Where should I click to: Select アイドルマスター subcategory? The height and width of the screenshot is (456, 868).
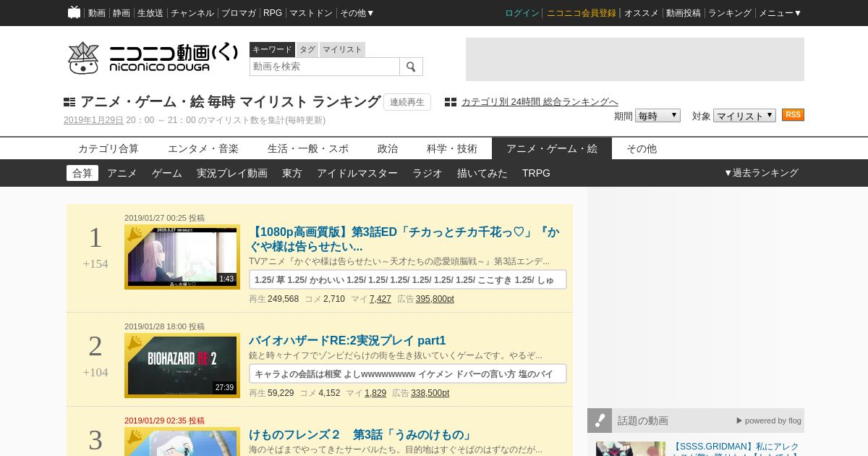click(x=357, y=173)
